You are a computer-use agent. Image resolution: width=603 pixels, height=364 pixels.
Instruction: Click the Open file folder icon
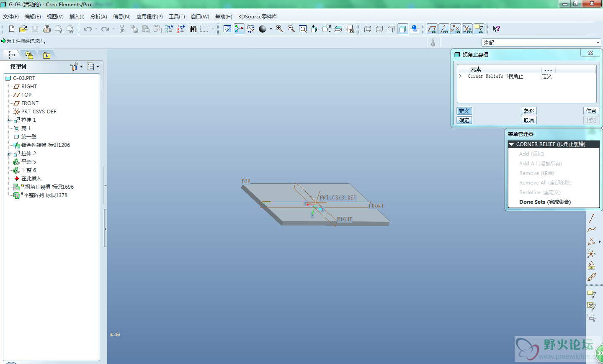23,29
